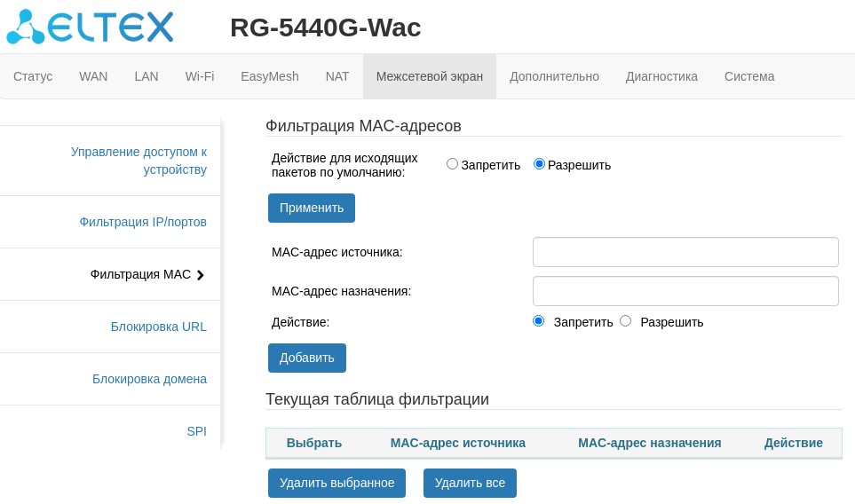Choose Запретить in the Действие row
Screen dimensions: 855x504
[x=538, y=321]
